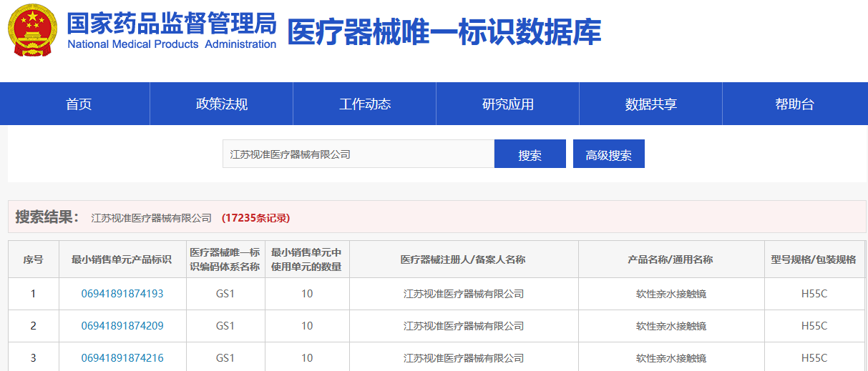The image size is (868, 371).
Task: Click the 搜索 button
Action: (530, 154)
